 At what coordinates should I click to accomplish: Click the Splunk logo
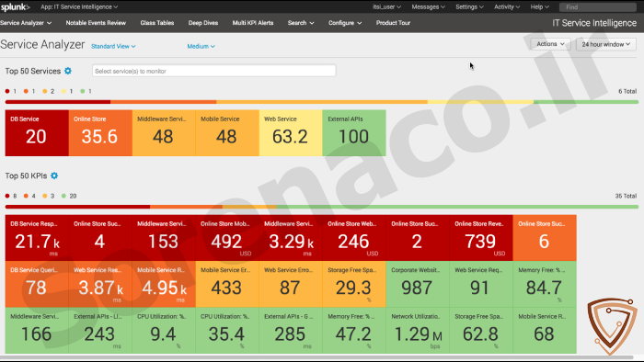pyautogui.click(x=16, y=6)
